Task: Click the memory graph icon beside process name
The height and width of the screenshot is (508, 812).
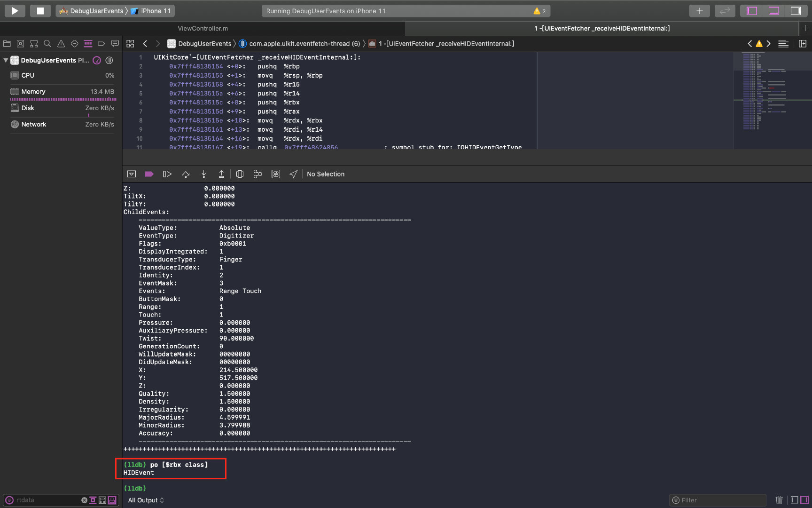Action: click(x=97, y=60)
